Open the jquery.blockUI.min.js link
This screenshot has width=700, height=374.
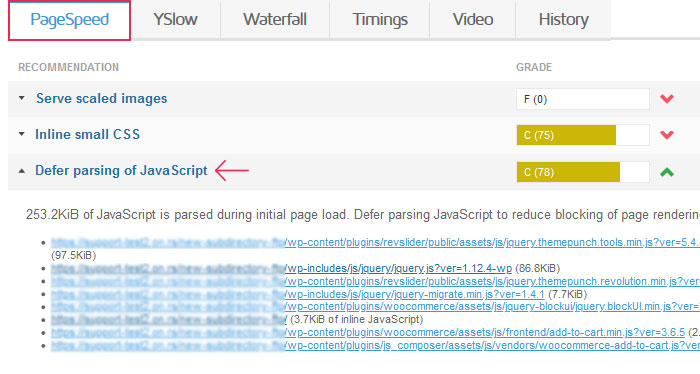pos(375,307)
